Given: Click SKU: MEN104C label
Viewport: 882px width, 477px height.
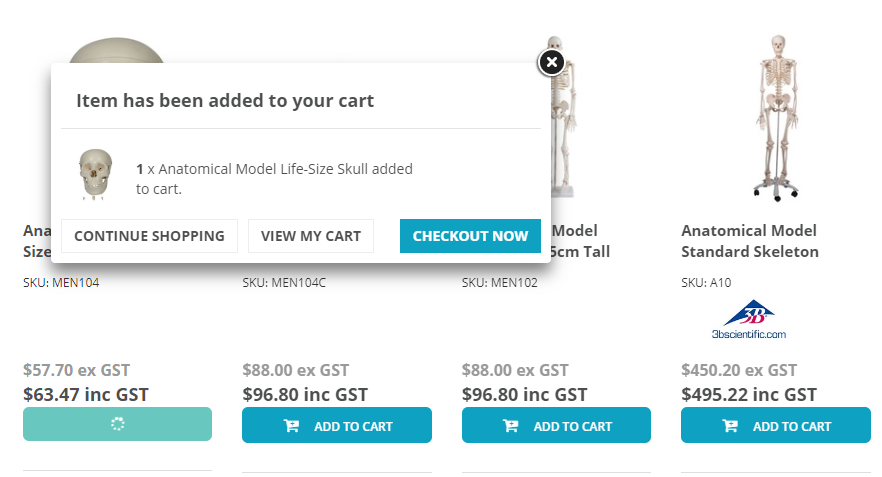Looking at the screenshot, I should point(284,282).
